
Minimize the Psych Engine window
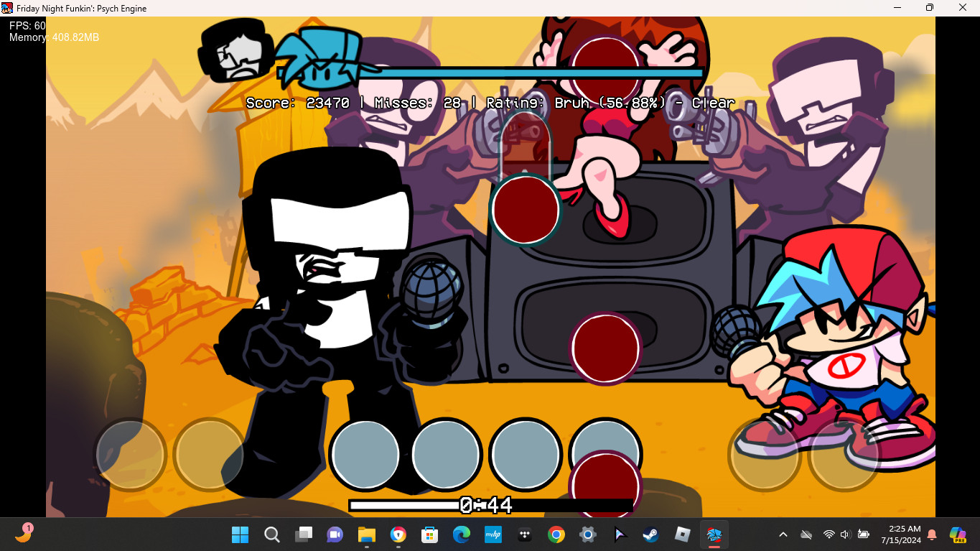click(897, 8)
